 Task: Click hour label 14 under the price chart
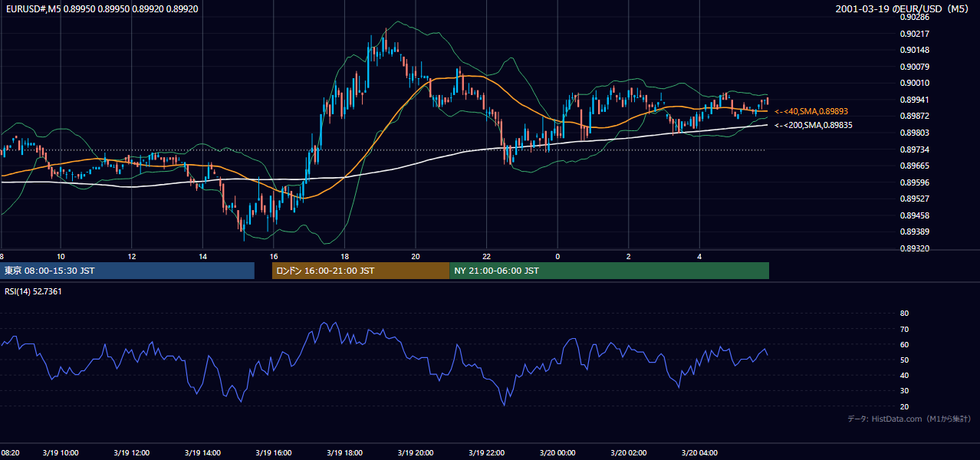[x=202, y=256]
